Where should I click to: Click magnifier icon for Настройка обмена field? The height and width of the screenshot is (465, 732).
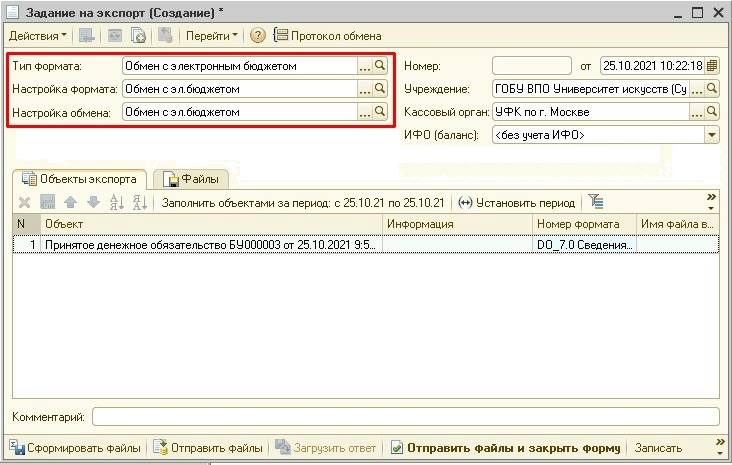point(380,112)
